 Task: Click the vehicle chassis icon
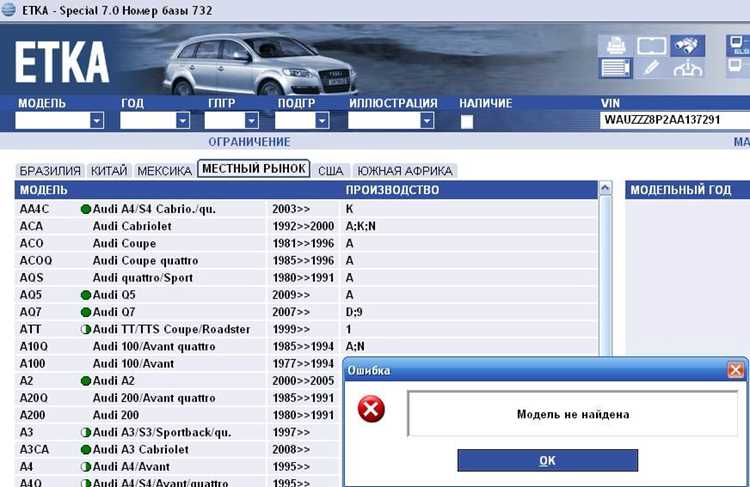(687, 68)
